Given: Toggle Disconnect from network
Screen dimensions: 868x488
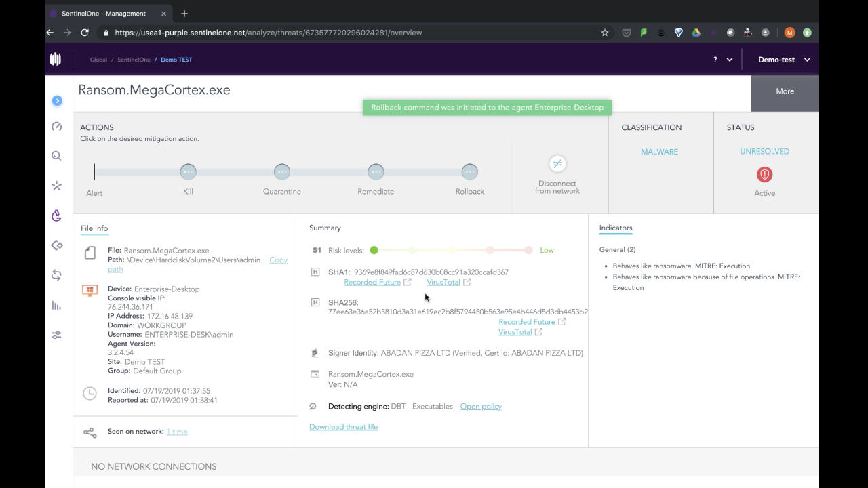Looking at the screenshot, I should pyautogui.click(x=557, y=164).
